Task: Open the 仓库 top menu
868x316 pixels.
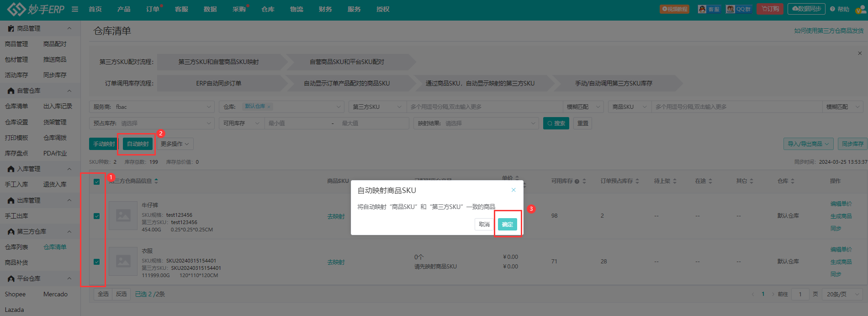Action: click(268, 9)
